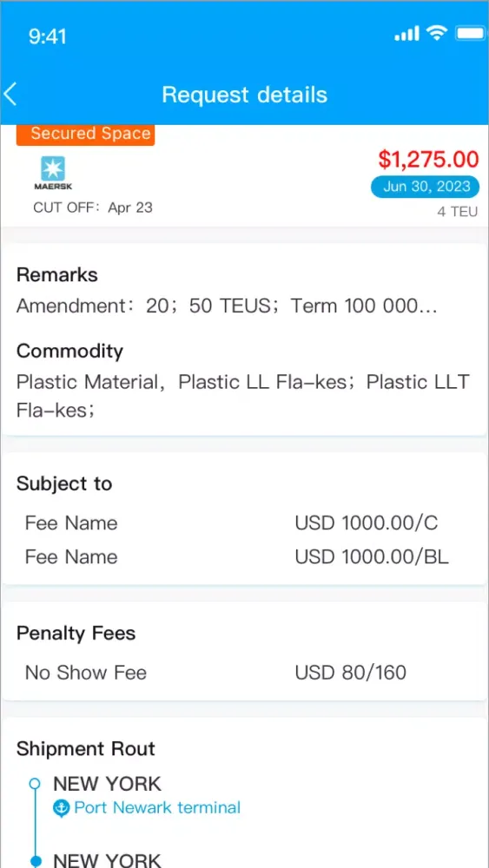This screenshot has height=868, width=489.
Task: Expand the truncated Remarks amendment text
Action: click(x=227, y=306)
